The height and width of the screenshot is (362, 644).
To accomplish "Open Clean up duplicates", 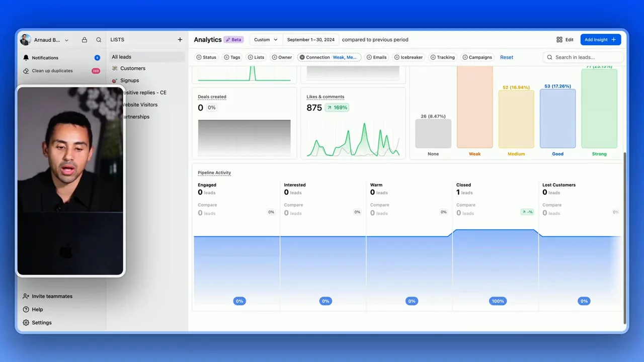I will click(52, 71).
